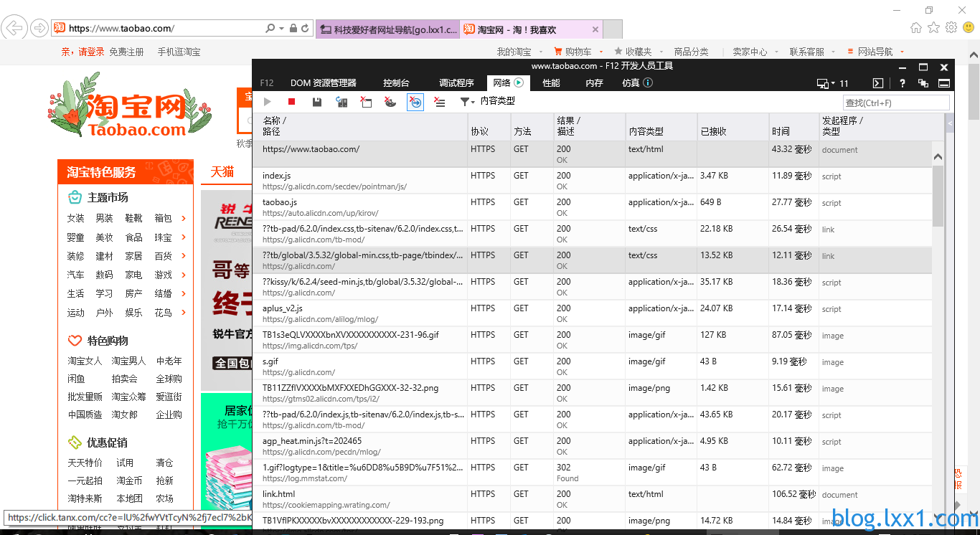Sort by 协议 column header
Screen dimensions: 980x535
489,126
